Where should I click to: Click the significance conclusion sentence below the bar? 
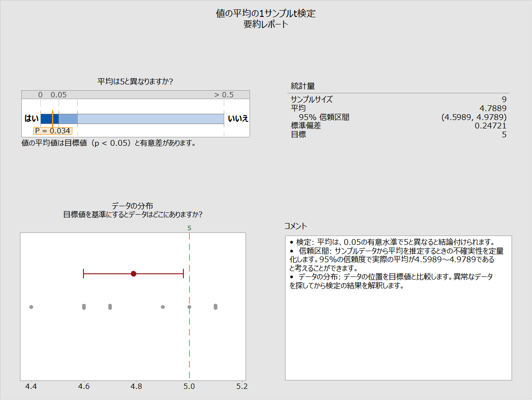tap(108, 143)
